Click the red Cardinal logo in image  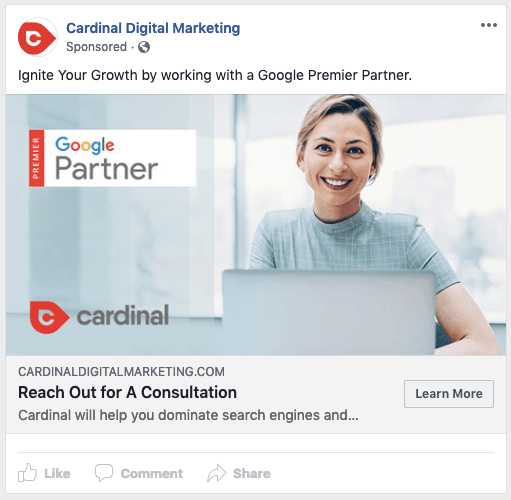tap(49, 317)
